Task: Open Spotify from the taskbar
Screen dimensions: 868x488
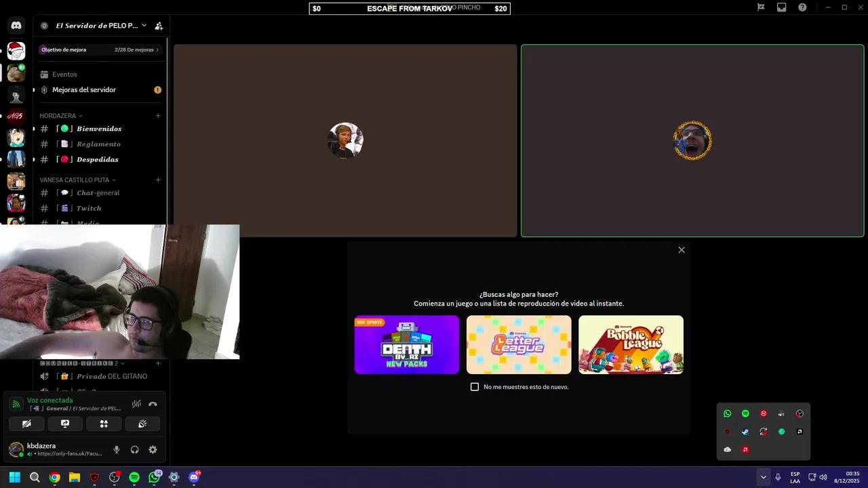Action: pos(134,477)
